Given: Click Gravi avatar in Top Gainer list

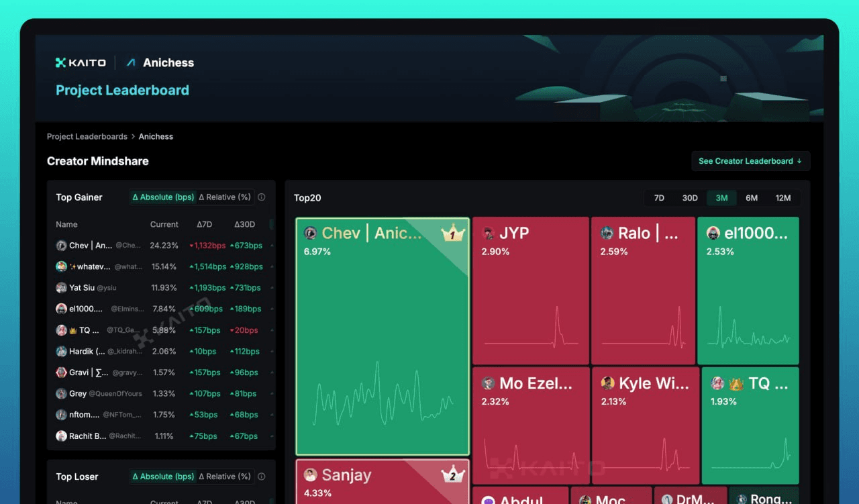Looking at the screenshot, I should 61,372.
